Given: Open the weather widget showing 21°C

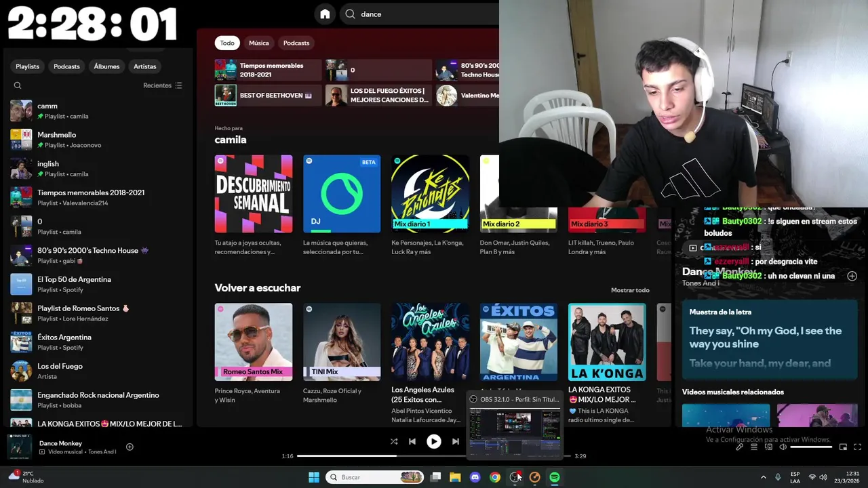Looking at the screenshot, I should [25, 476].
